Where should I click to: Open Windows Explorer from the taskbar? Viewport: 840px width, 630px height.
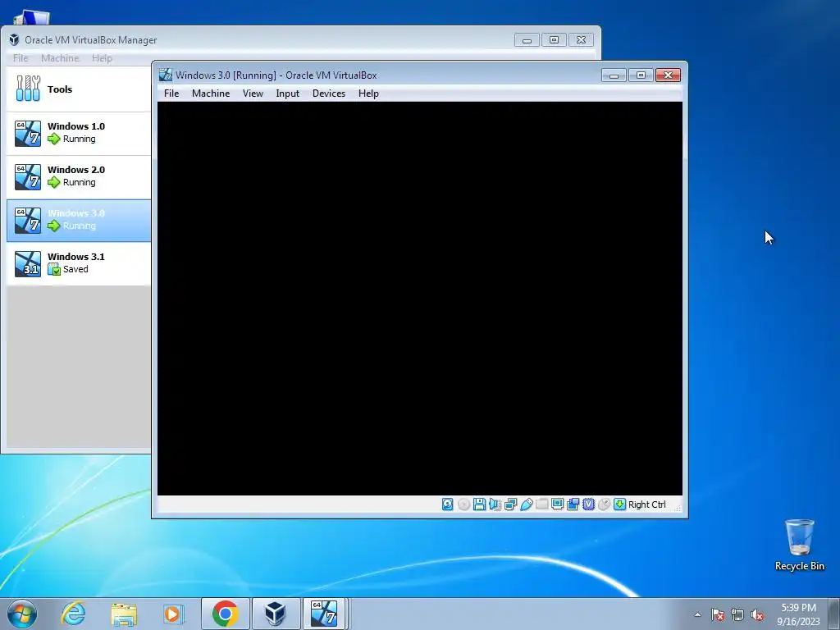tap(124, 614)
